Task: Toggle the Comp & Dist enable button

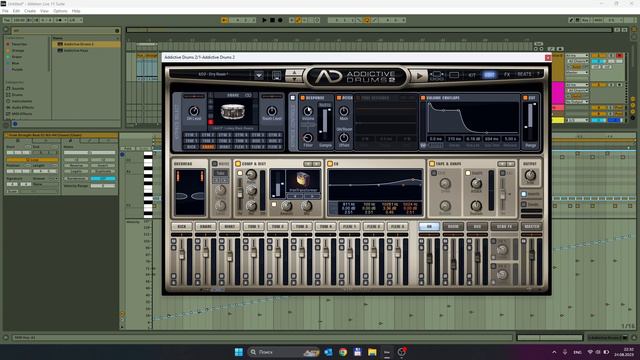Action: (238, 164)
